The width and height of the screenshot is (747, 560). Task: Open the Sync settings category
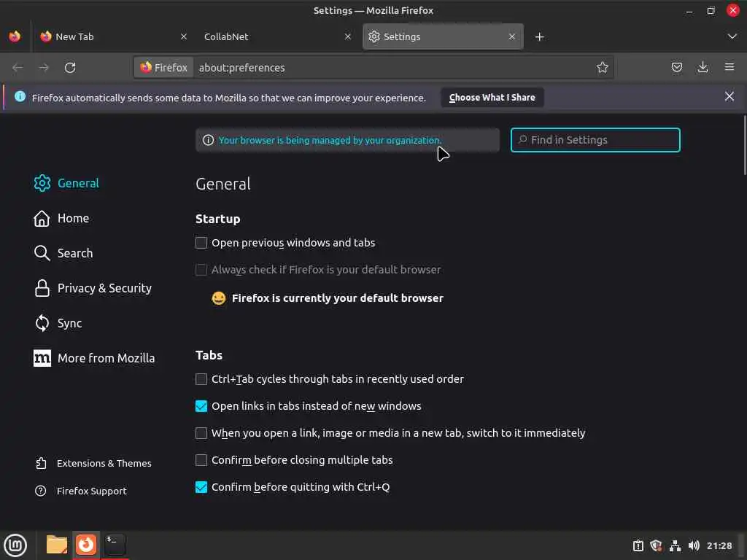click(58, 323)
